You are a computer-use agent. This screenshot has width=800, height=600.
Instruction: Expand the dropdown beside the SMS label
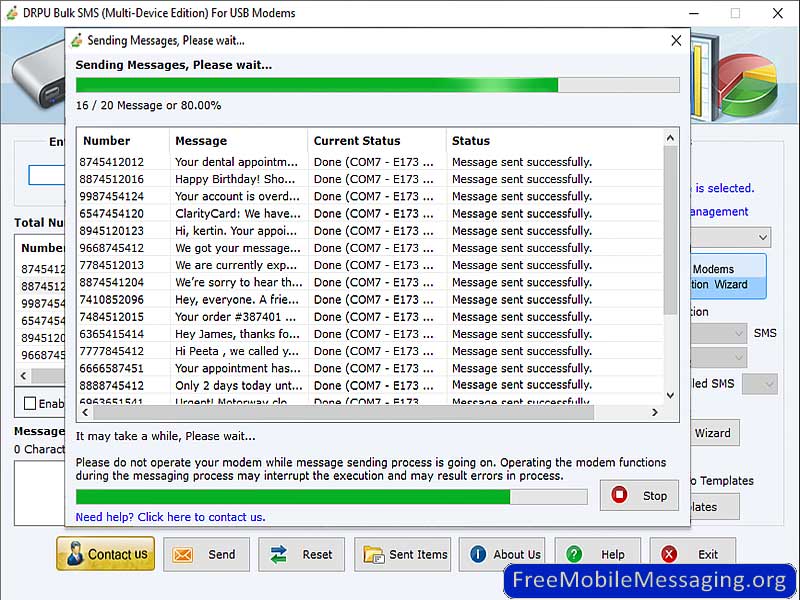point(739,334)
